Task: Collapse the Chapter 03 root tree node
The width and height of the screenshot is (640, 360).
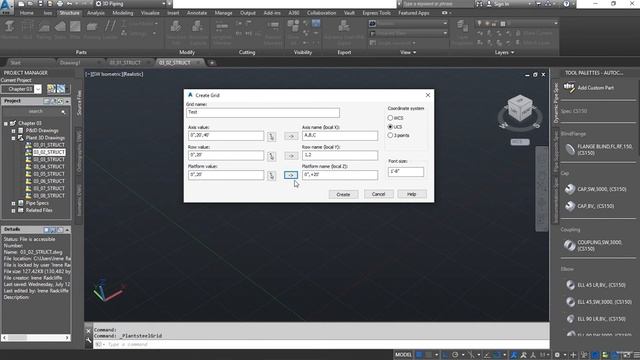Action: click(x=6, y=123)
